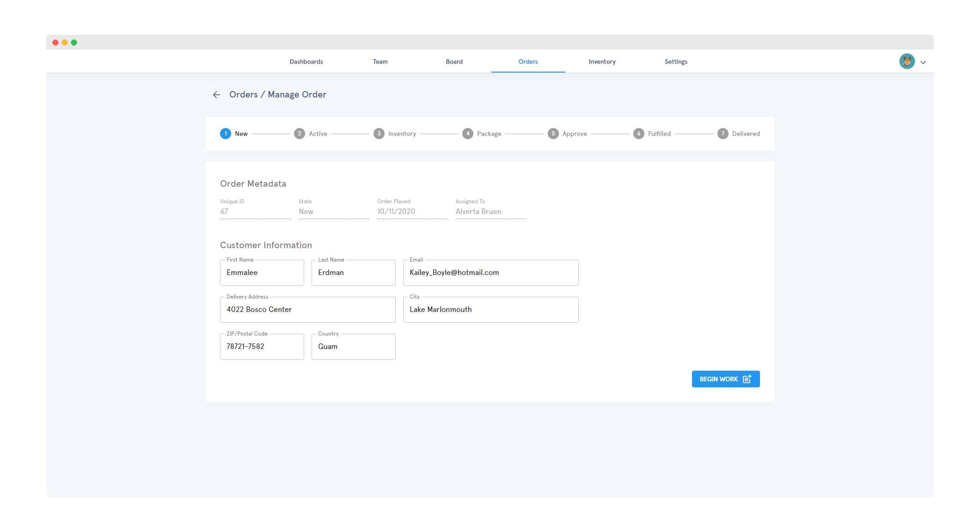Screen dimensions: 980x532
Task: Click the Orders breadcrumb link
Action: tap(244, 95)
